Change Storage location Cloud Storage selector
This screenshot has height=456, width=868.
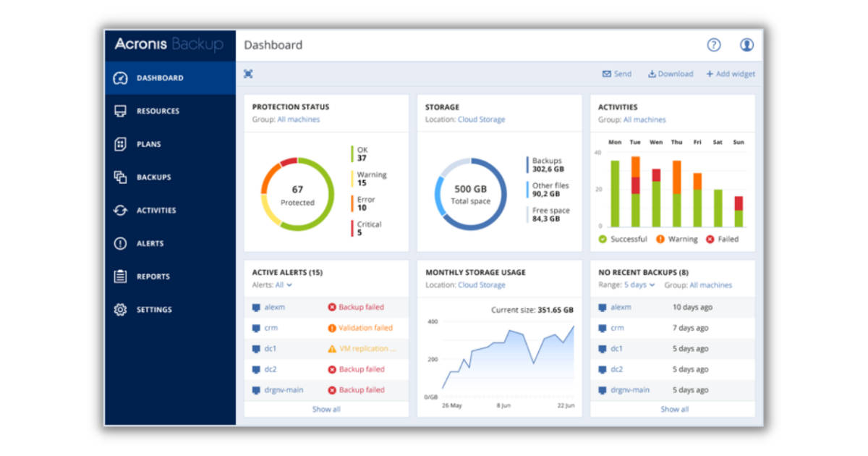pyautogui.click(x=481, y=119)
